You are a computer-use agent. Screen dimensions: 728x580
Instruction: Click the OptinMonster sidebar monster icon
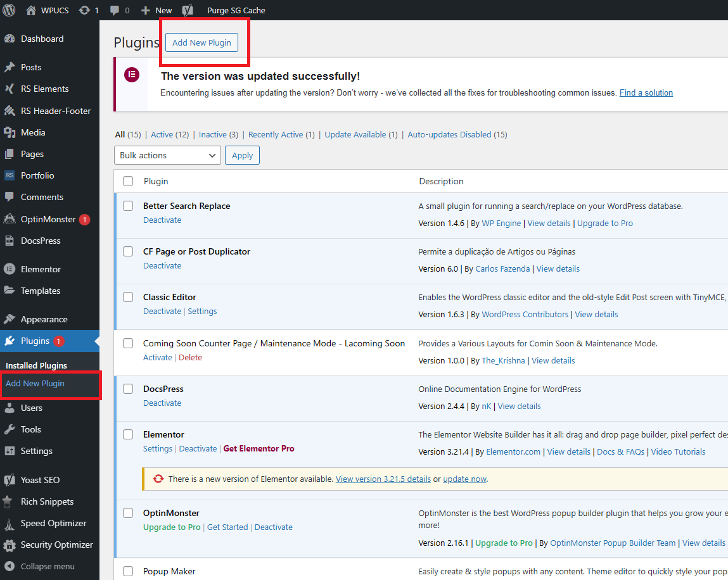coord(10,219)
